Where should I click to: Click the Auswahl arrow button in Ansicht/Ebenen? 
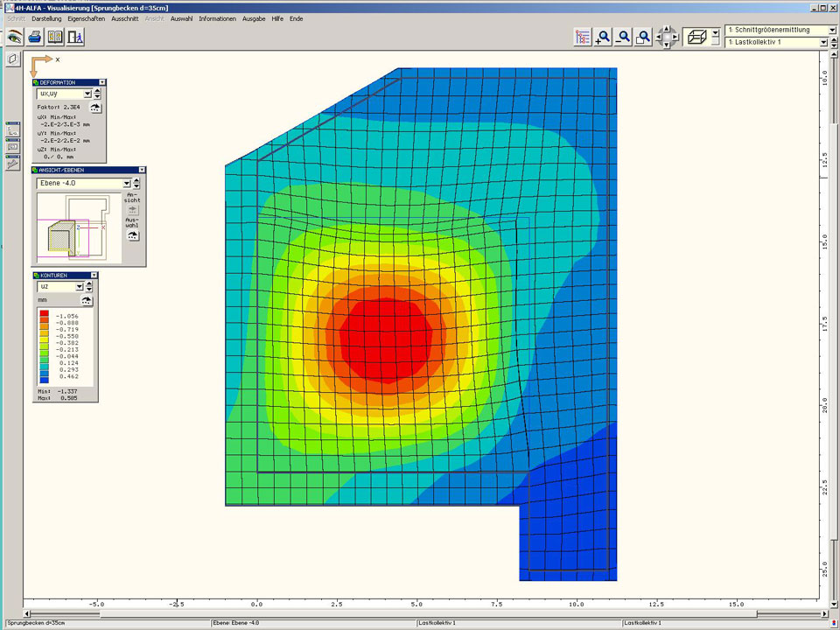click(x=132, y=234)
